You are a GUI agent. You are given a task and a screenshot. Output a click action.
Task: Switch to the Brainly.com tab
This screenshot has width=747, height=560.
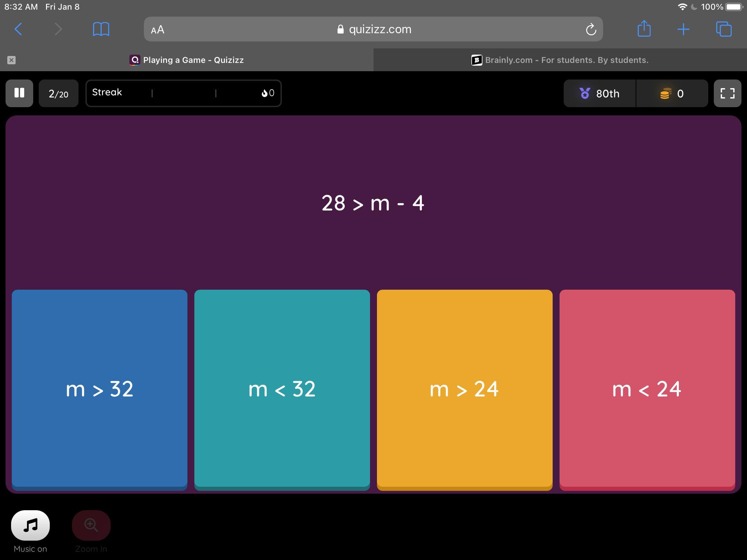coord(560,60)
